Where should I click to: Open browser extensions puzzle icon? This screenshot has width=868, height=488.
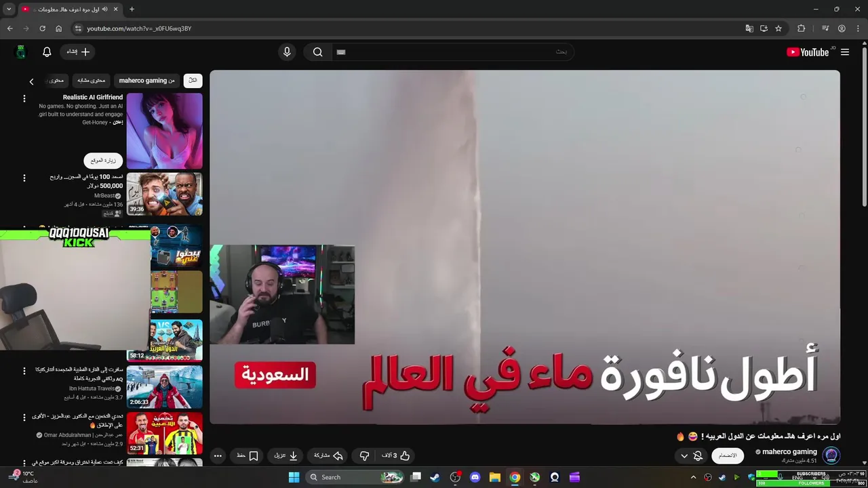(802, 28)
